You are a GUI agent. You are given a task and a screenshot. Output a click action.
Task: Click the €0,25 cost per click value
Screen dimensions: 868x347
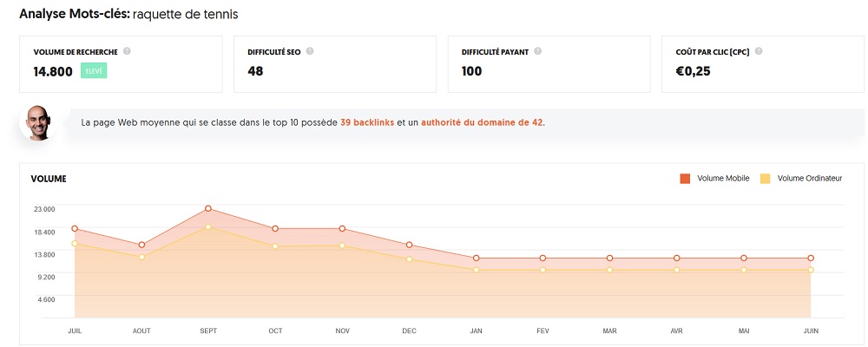[x=693, y=71]
